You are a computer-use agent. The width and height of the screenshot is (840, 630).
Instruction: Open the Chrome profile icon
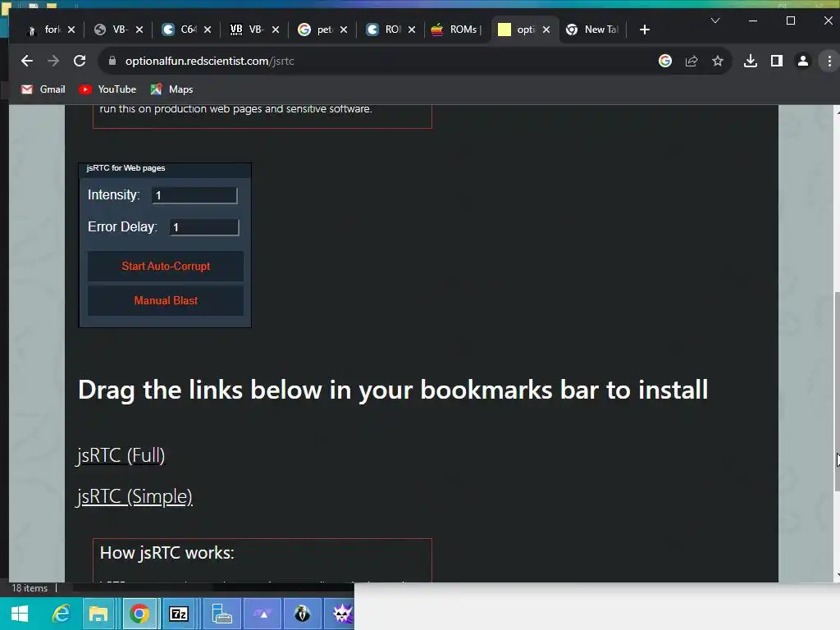tap(802, 61)
